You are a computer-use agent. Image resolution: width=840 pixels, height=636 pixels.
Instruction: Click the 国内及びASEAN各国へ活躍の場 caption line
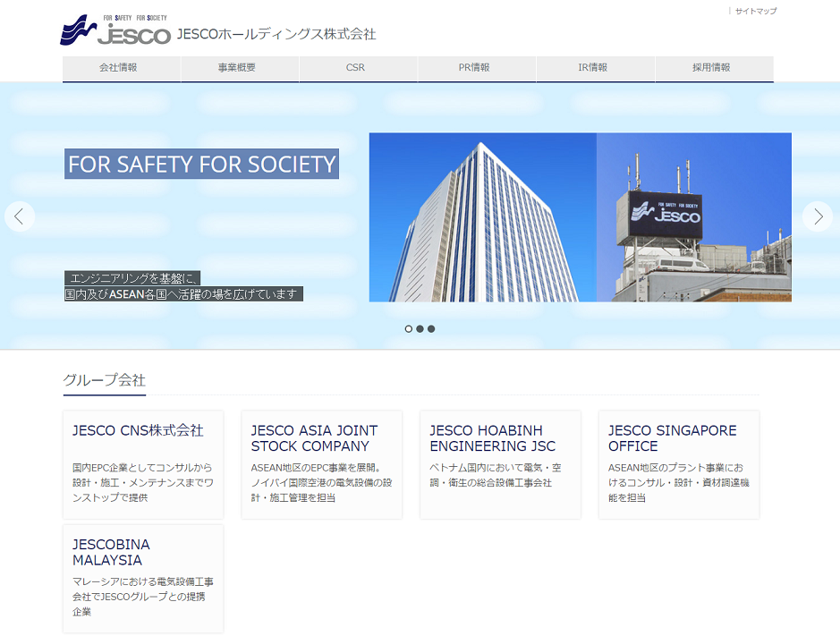tap(183, 293)
